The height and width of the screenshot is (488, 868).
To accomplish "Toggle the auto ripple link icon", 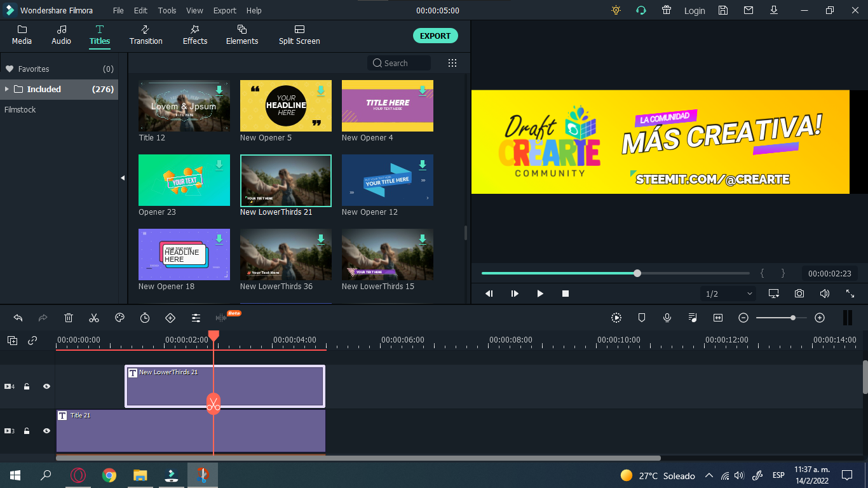I will pos(32,341).
